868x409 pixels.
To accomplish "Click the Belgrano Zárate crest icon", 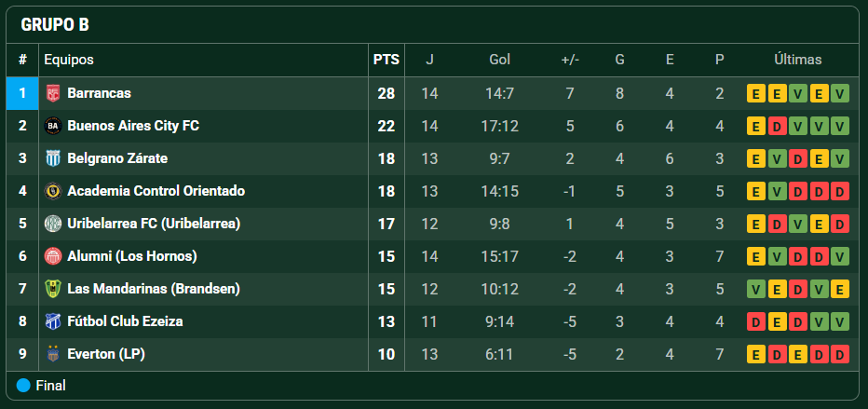I will pos(52,158).
